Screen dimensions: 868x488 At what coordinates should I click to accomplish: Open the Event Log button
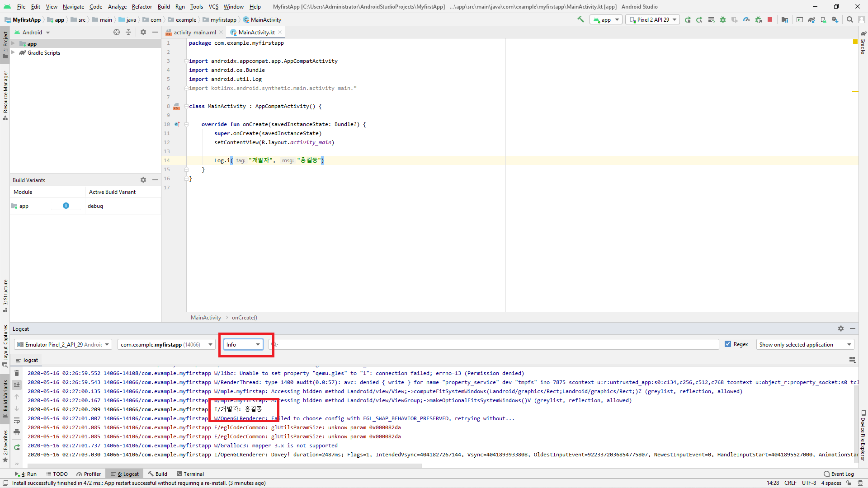click(839, 474)
